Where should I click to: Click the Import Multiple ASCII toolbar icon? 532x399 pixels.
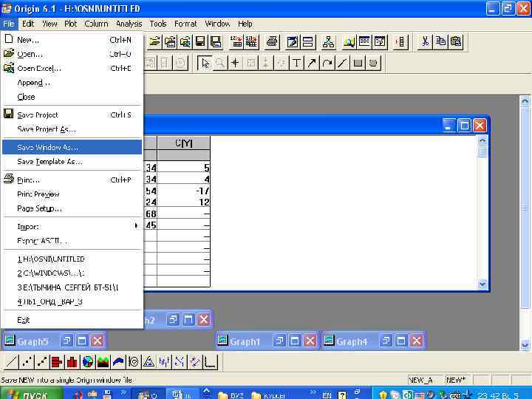(251, 42)
